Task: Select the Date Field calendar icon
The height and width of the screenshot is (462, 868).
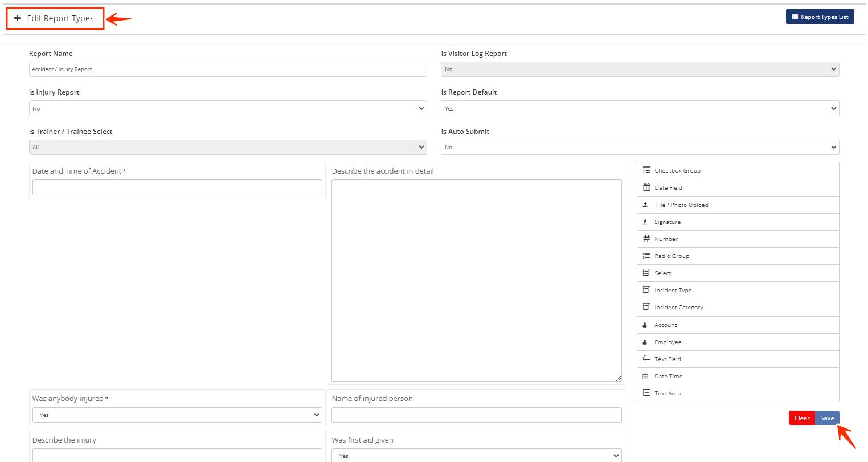Action: click(646, 187)
